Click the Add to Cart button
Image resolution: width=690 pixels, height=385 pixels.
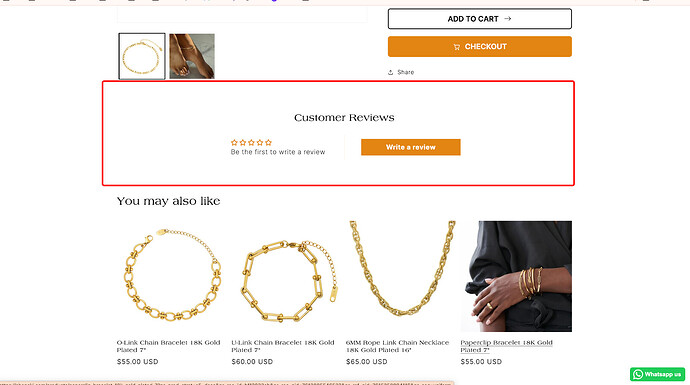[x=480, y=19]
